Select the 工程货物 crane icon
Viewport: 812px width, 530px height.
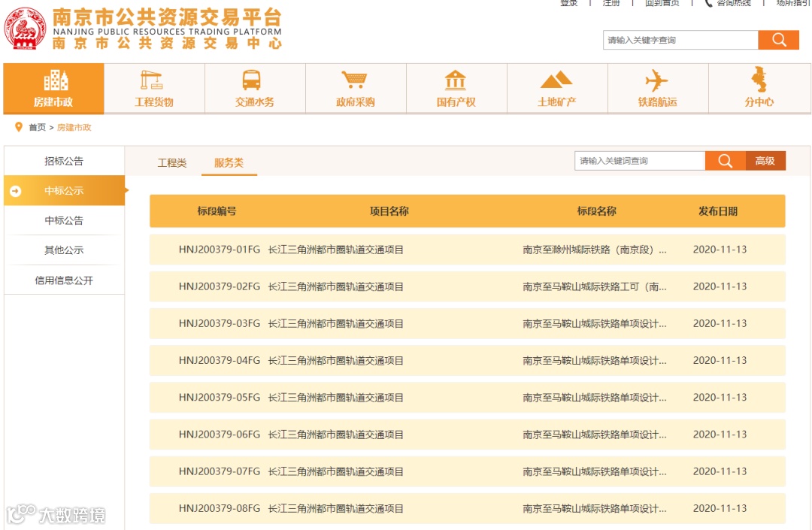click(152, 80)
